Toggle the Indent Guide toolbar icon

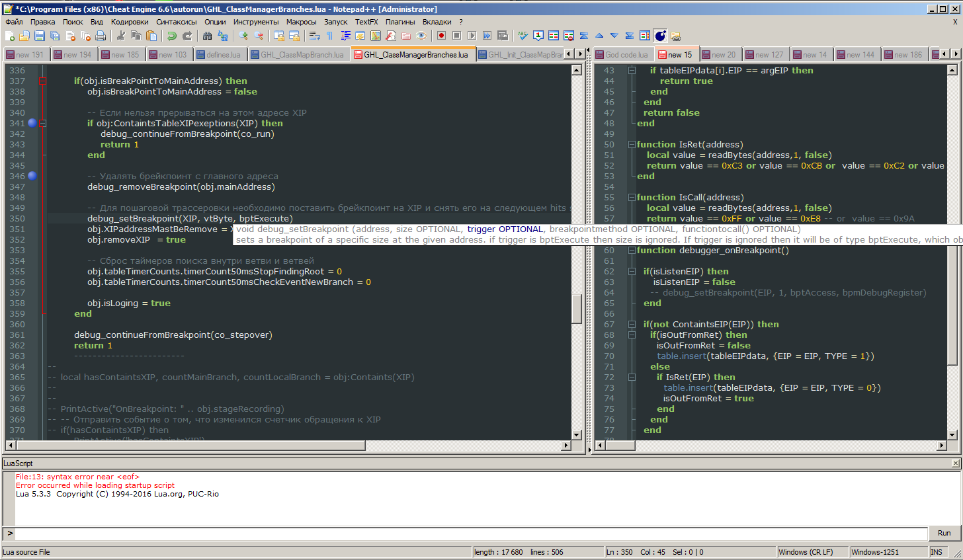pyautogui.click(x=345, y=36)
